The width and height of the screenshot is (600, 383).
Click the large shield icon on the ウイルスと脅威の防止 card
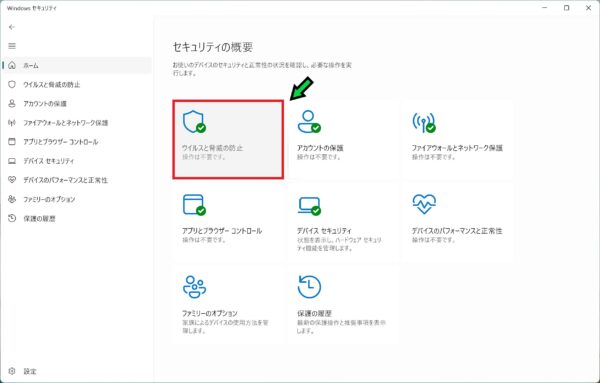click(194, 122)
